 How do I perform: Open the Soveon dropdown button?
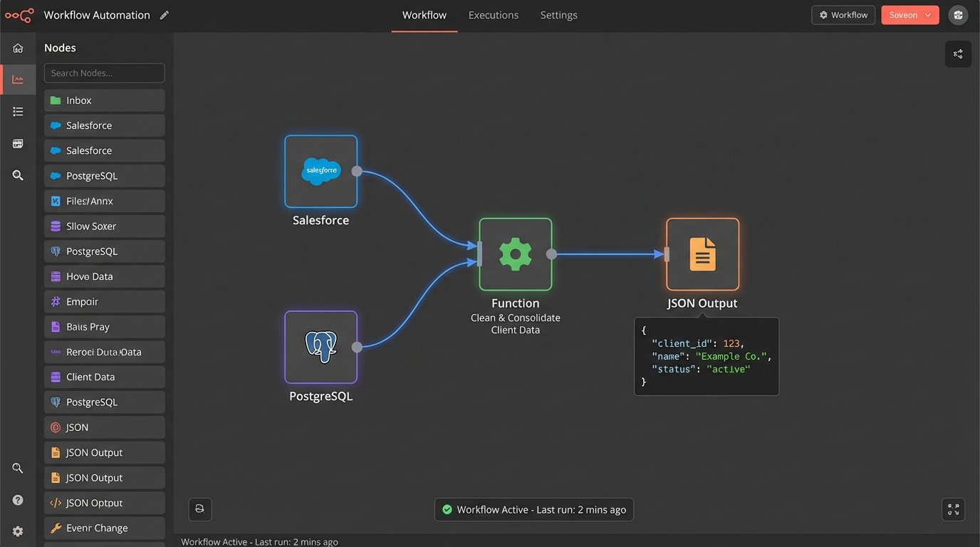tap(909, 15)
